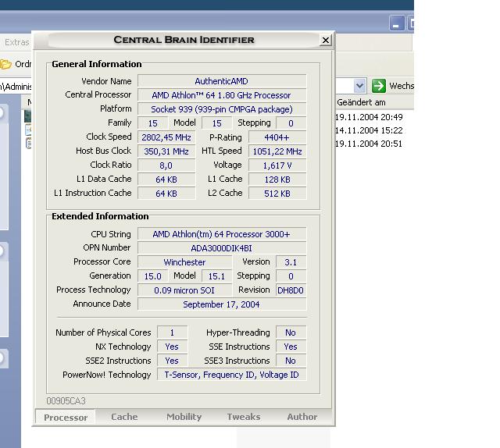The width and height of the screenshot is (500, 448).
Task: Click the SSE3 Instructions value No
Action: point(291,361)
